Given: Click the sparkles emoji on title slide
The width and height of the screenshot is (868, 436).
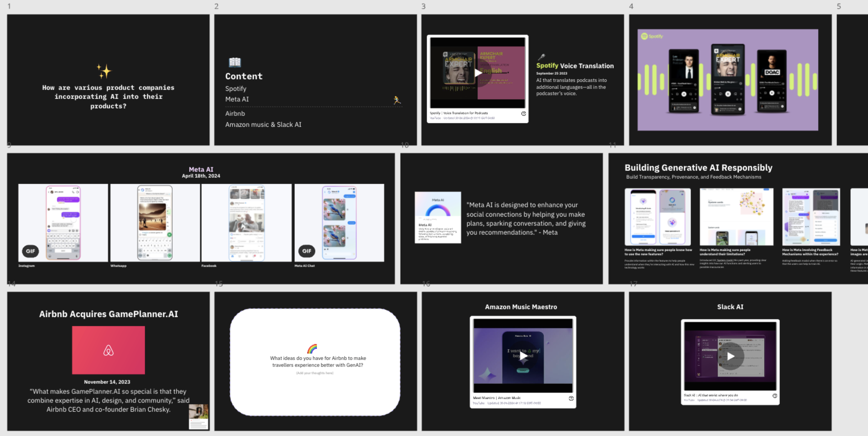Looking at the screenshot, I should (104, 71).
